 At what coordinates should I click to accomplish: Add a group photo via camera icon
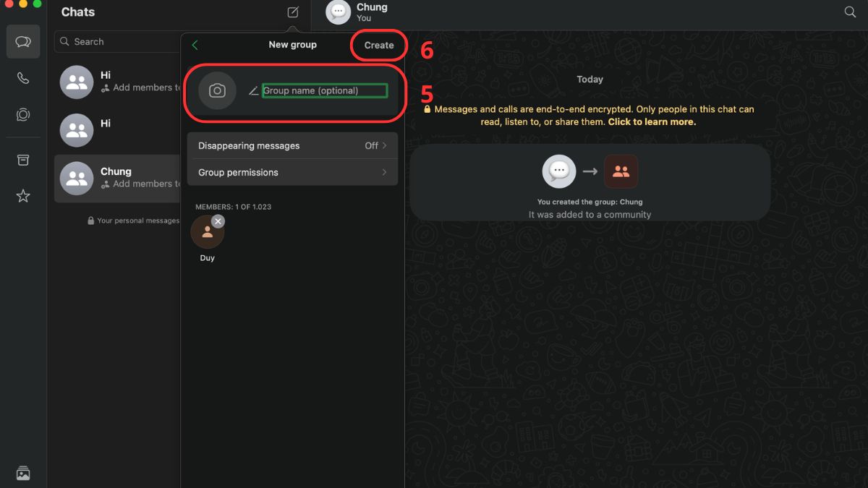point(217,91)
